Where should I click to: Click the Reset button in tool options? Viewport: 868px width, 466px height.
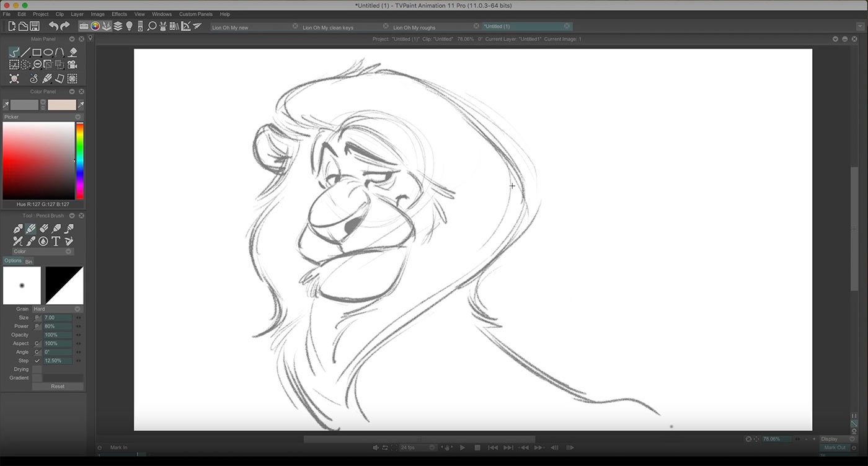coord(58,386)
